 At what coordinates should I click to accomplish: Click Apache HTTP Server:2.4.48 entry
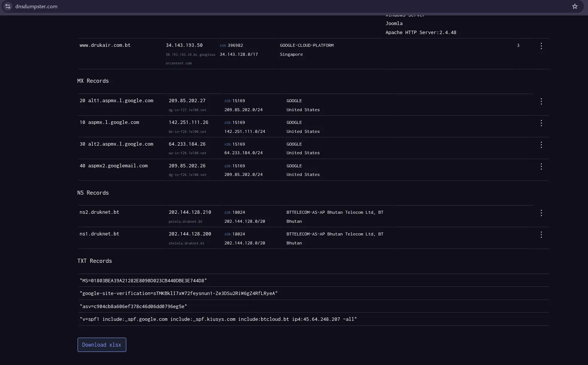421,33
